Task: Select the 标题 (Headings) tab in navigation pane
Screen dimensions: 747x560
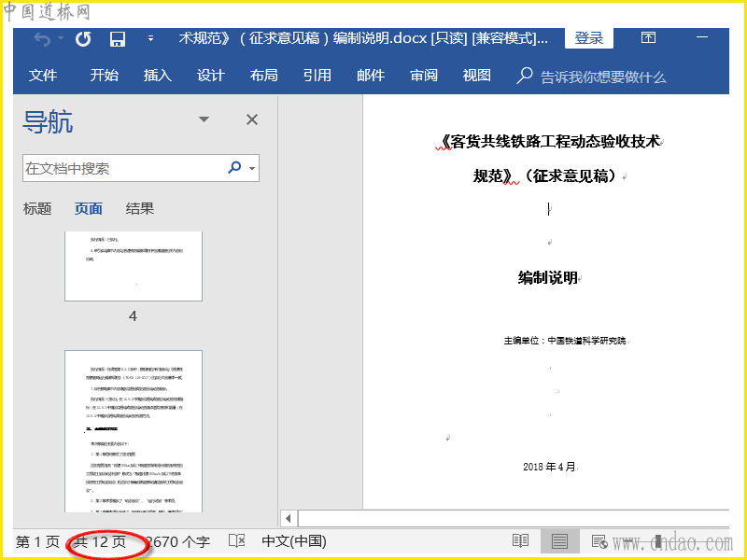Action: tap(37, 209)
